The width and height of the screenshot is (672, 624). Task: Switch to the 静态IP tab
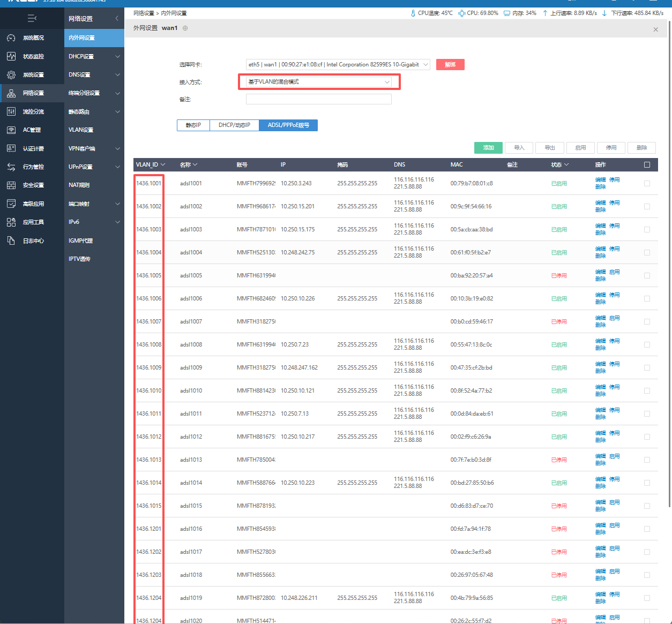[193, 125]
